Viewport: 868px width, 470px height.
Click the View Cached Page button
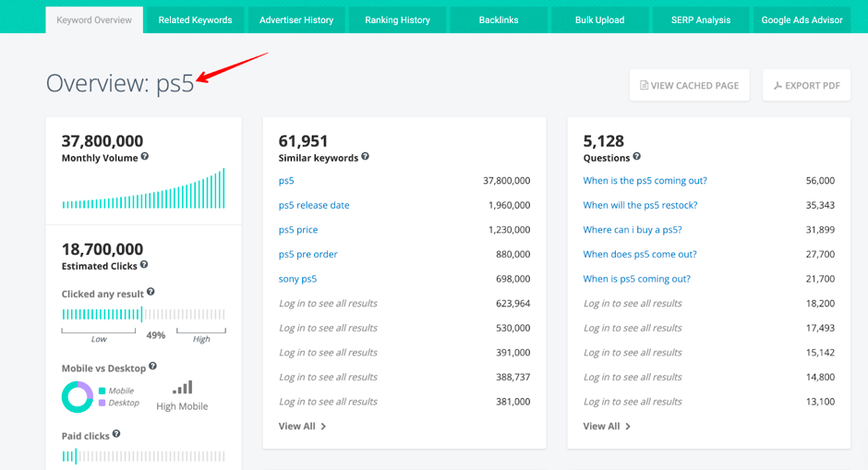[689, 85]
